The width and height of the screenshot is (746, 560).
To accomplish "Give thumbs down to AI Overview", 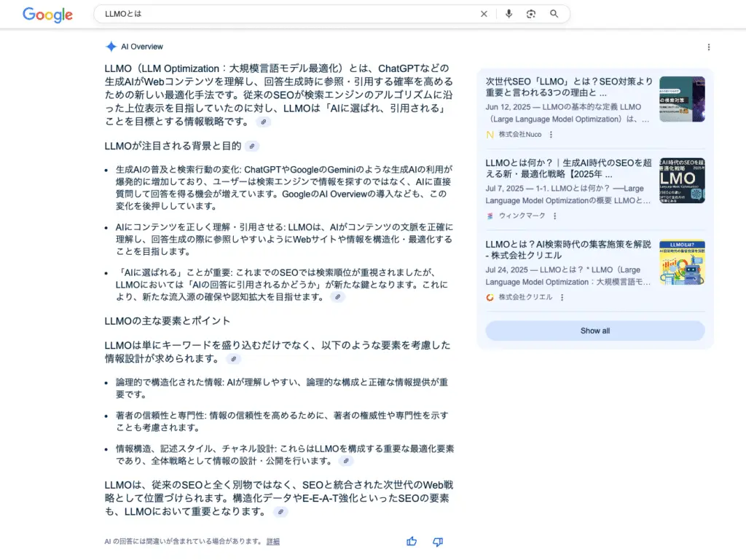I will coord(438,542).
